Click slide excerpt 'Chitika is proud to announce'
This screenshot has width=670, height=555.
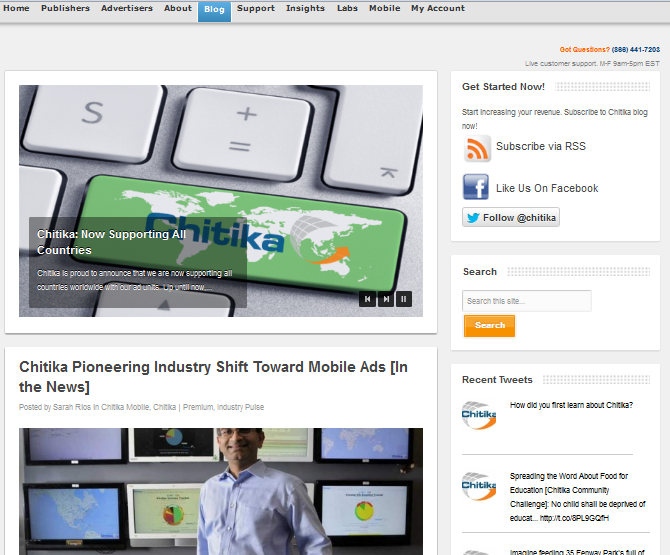coord(135,280)
